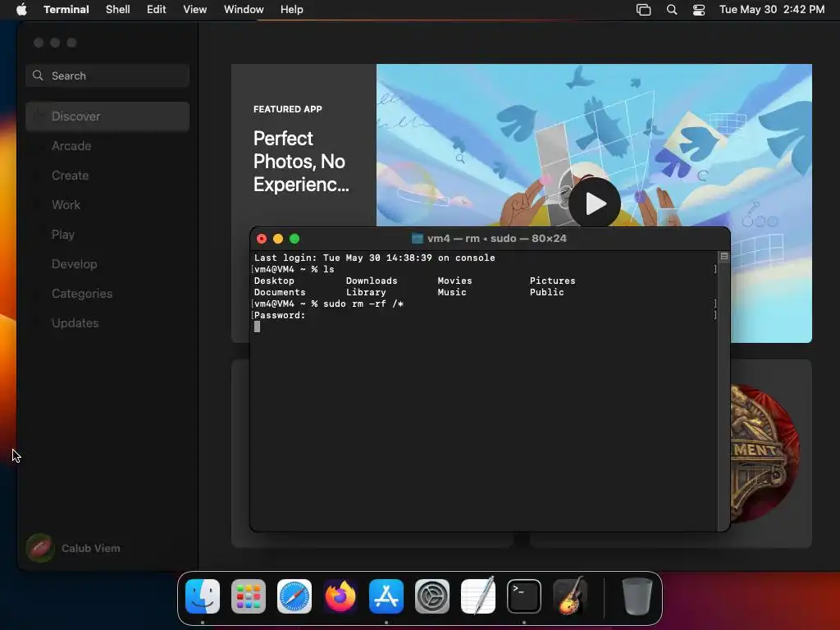Viewport: 840px width, 630px height.
Task: Click 'Downloads' in the ls output
Action: tap(372, 281)
